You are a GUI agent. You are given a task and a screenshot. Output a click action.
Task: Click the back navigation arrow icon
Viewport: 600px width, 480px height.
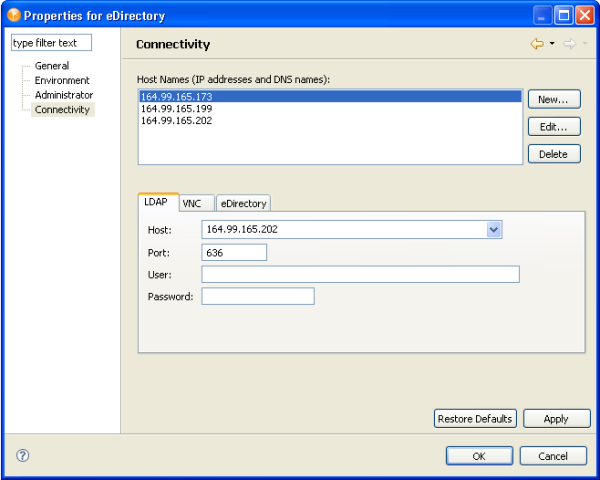coord(537,44)
